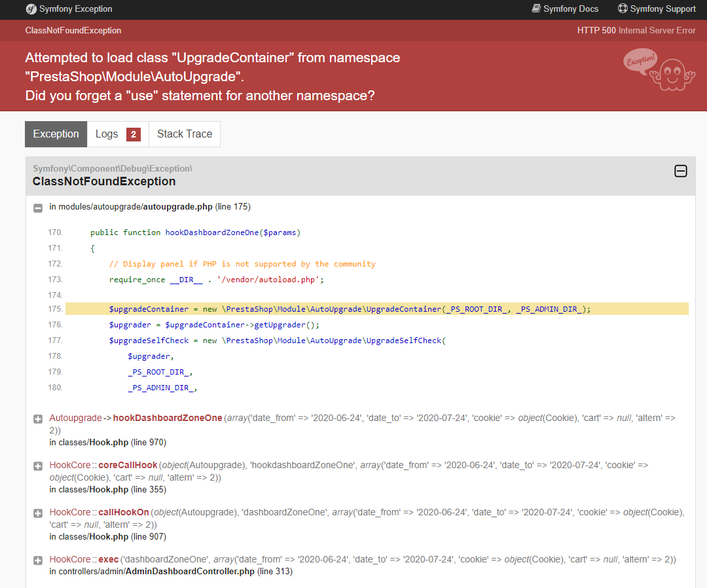Click the exception message about UpgradeContainer
This screenshot has width=707, height=588.
tap(212, 76)
